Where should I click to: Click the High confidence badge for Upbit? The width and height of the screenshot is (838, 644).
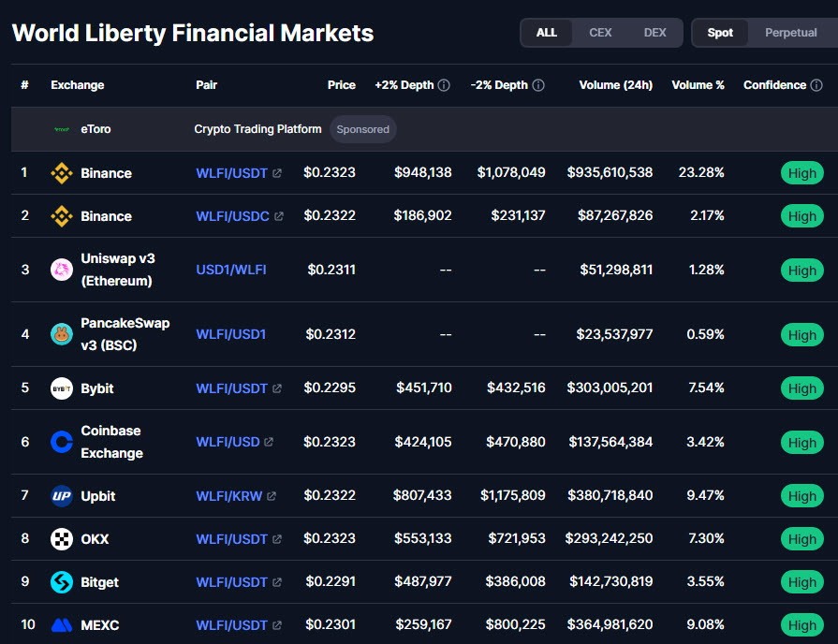(802, 496)
